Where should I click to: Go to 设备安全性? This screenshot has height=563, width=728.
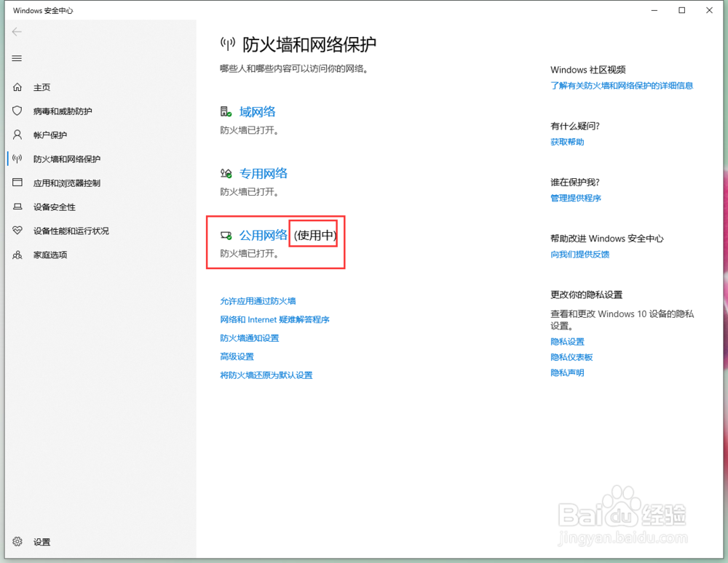(55, 207)
